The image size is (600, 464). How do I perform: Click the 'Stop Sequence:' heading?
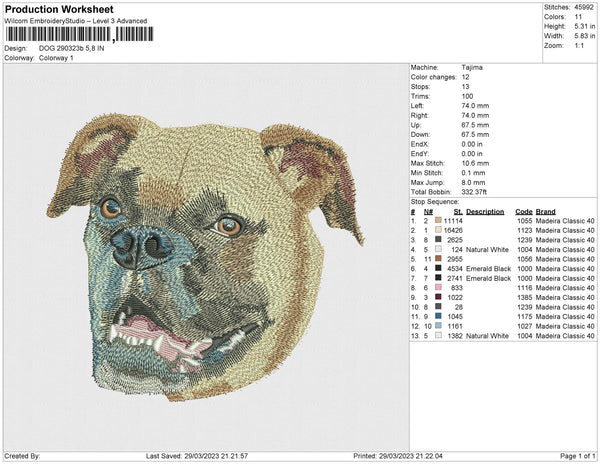coord(435,202)
